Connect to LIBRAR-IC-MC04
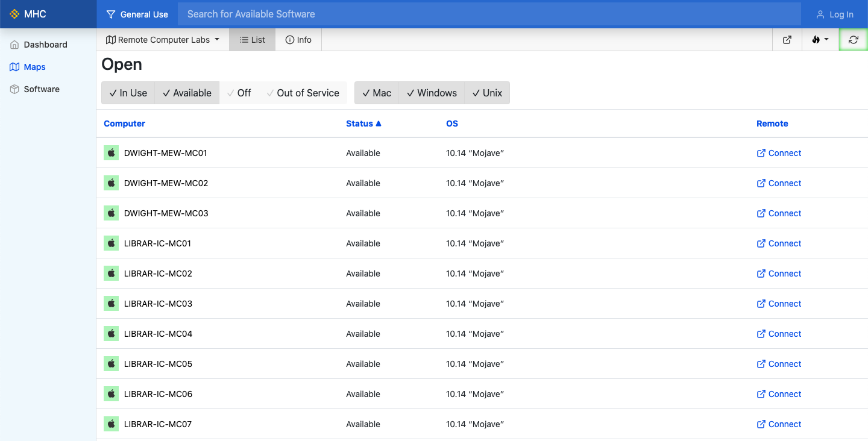This screenshot has height=441, width=868. tap(779, 334)
